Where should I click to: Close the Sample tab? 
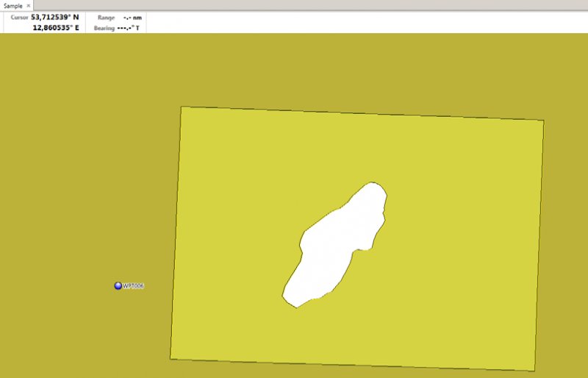(29, 5)
